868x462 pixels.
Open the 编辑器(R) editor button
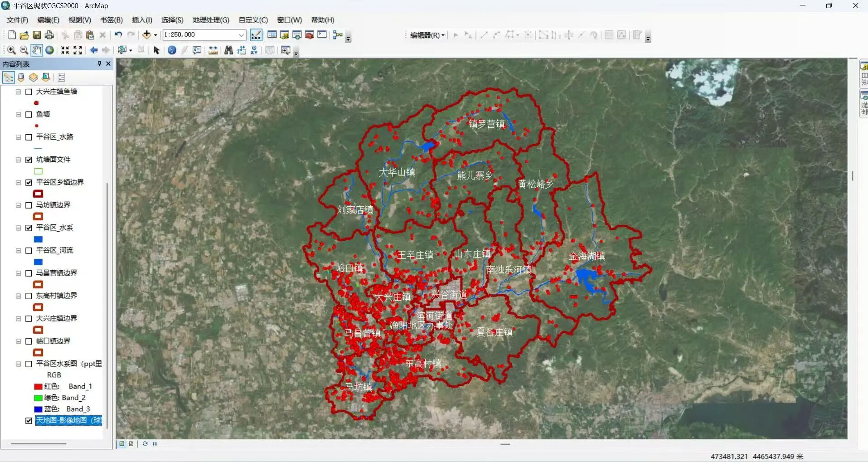pos(427,35)
